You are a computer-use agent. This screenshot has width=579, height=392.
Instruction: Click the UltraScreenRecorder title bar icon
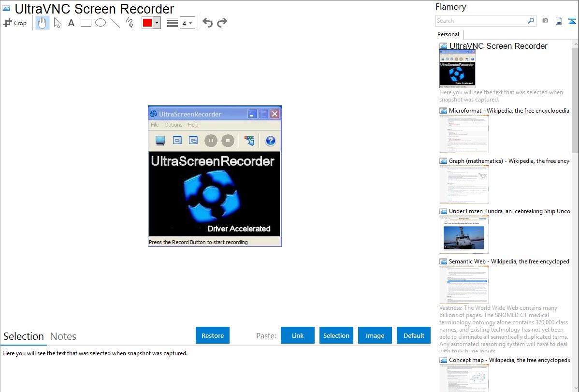154,114
